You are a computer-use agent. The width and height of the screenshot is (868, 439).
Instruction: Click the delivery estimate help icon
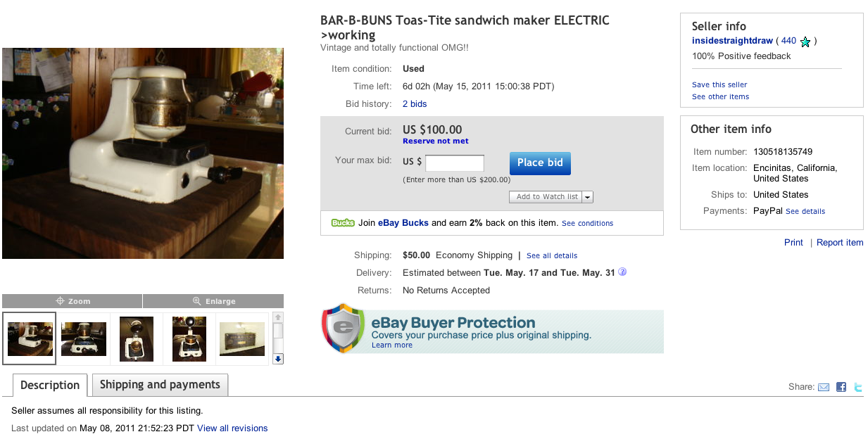622,272
